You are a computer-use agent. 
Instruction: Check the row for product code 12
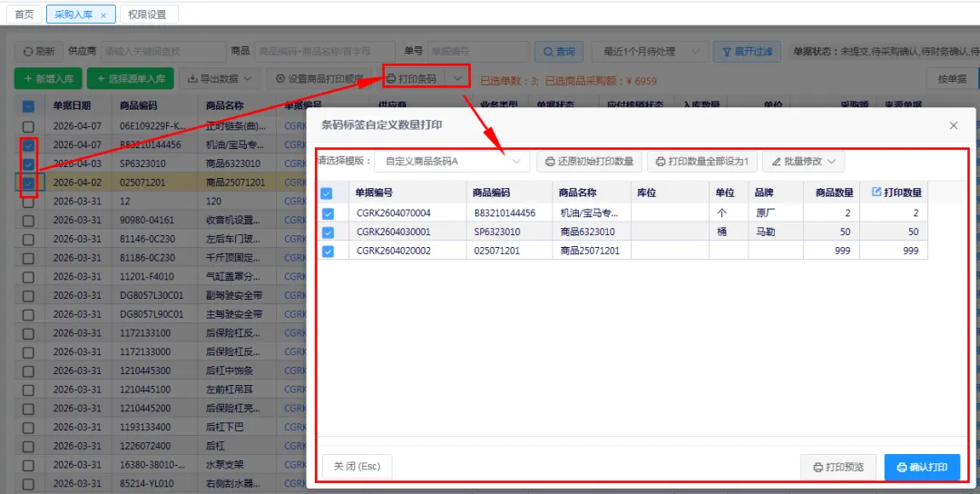coord(29,202)
